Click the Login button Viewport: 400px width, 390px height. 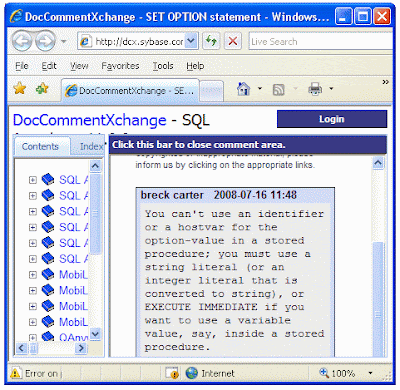332,119
